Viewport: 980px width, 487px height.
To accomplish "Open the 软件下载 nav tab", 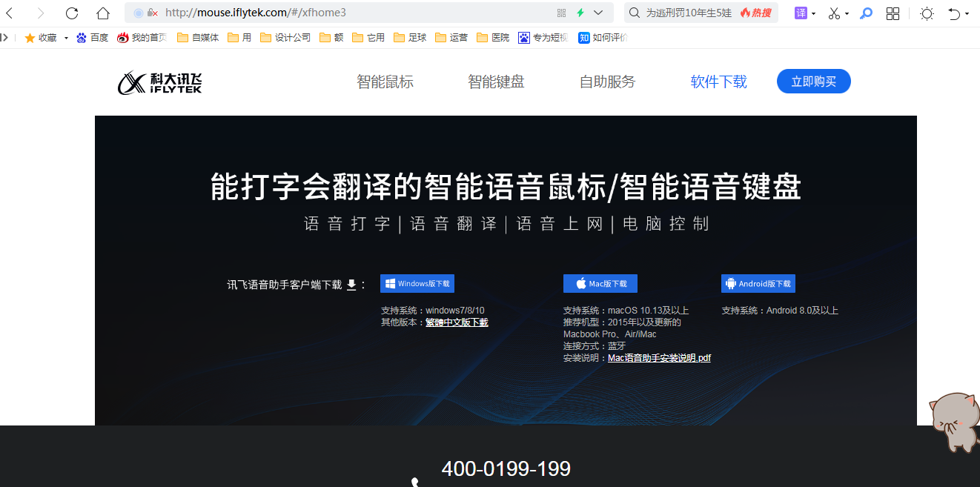I will click(x=718, y=82).
